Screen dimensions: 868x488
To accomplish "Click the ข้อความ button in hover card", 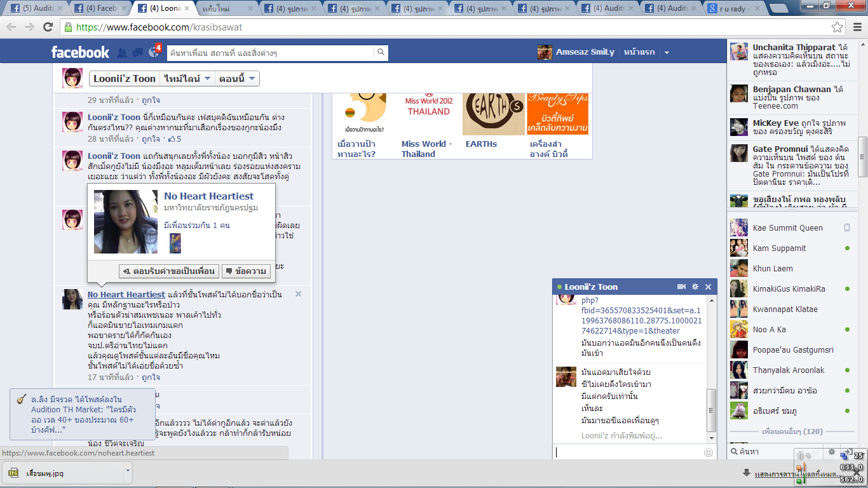I will 247,271.
